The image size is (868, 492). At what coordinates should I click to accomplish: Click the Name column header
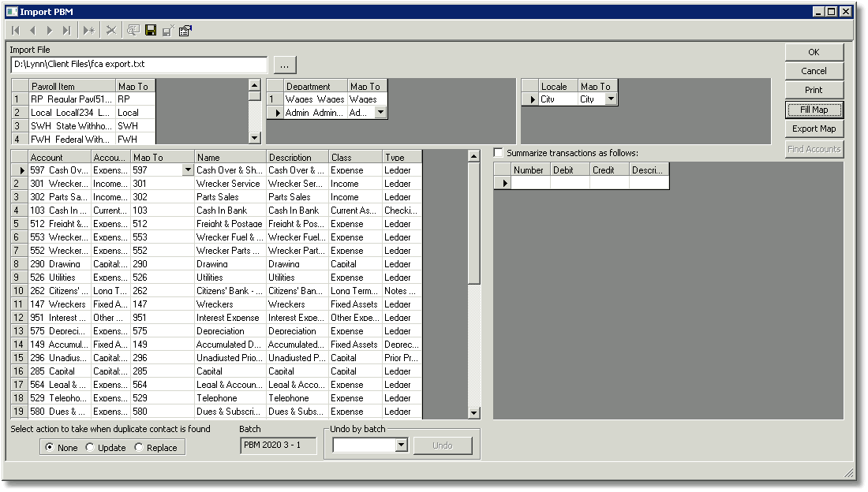tap(230, 157)
